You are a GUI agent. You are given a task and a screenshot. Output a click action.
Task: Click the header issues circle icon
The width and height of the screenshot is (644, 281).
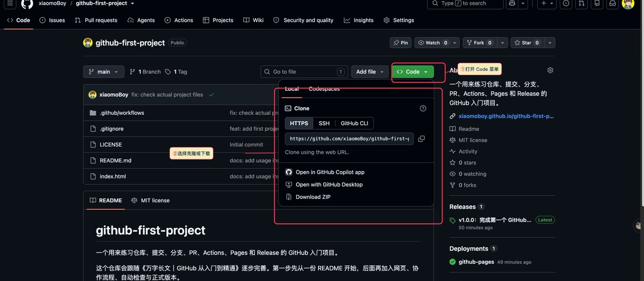point(566,3)
